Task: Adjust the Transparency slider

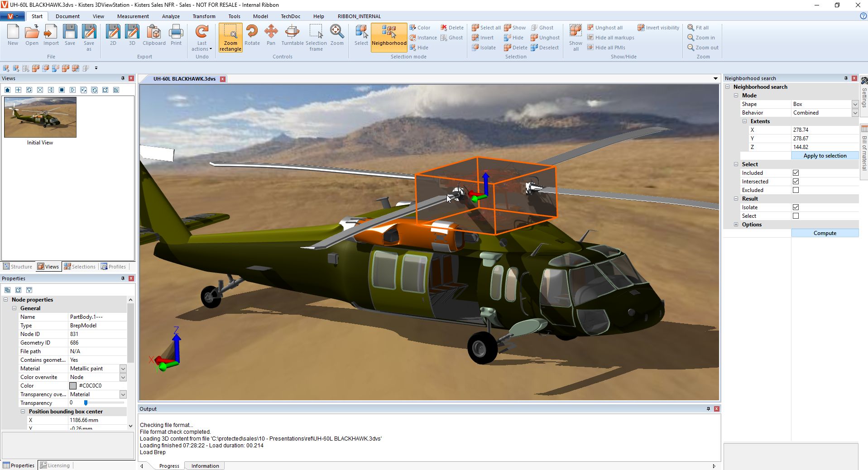Action: tap(86, 403)
